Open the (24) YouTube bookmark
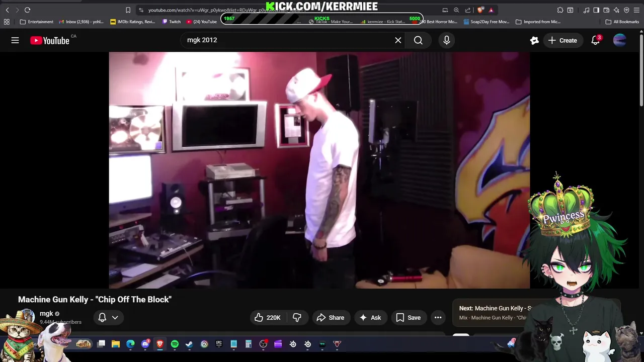 click(x=202, y=22)
